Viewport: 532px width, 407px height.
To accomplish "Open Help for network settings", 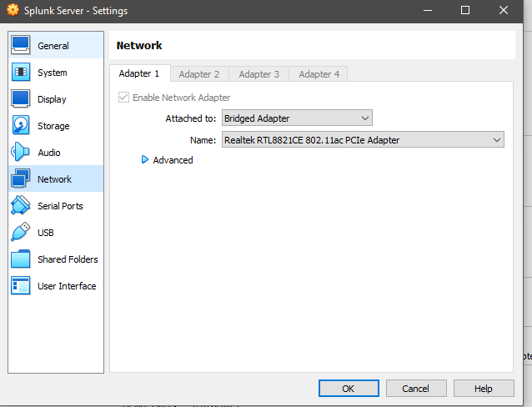I will coord(484,389).
